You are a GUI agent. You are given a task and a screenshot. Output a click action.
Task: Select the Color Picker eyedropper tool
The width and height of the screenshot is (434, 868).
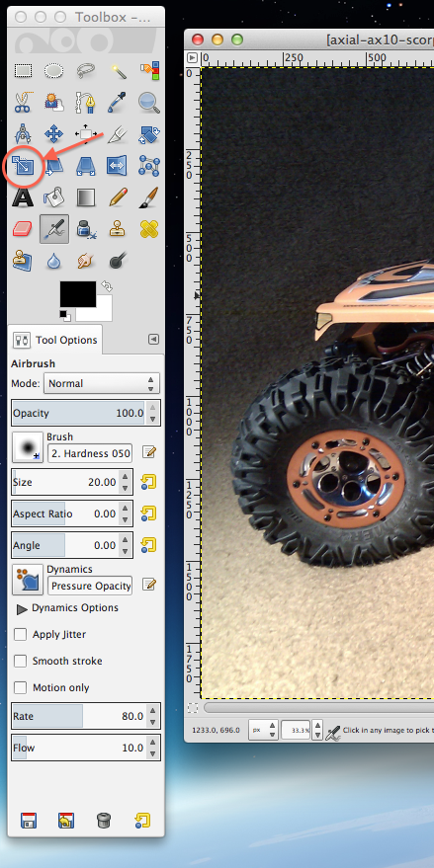[117, 102]
